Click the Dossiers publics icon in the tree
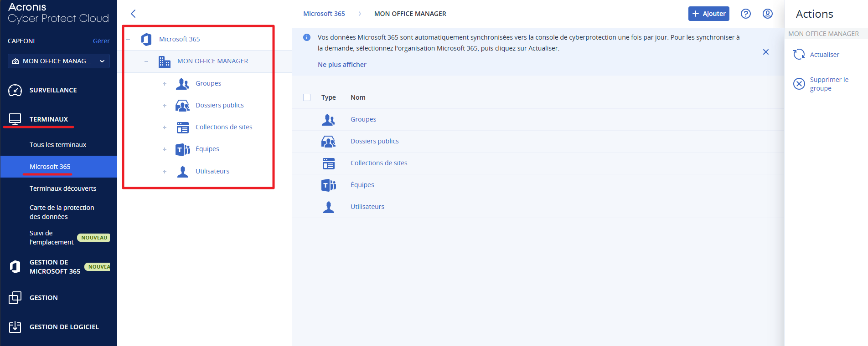Viewport: 868px width, 346px height. coord(183,106)
